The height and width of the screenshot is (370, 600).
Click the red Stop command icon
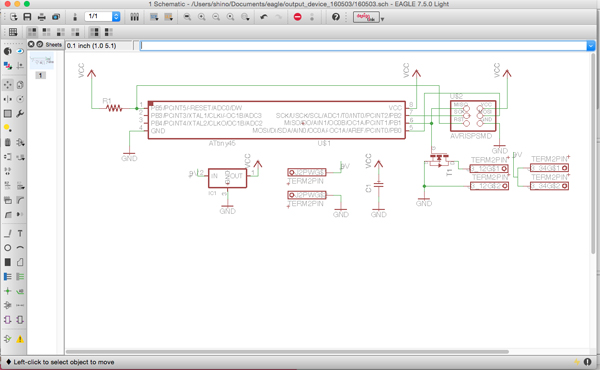(297, 17)
